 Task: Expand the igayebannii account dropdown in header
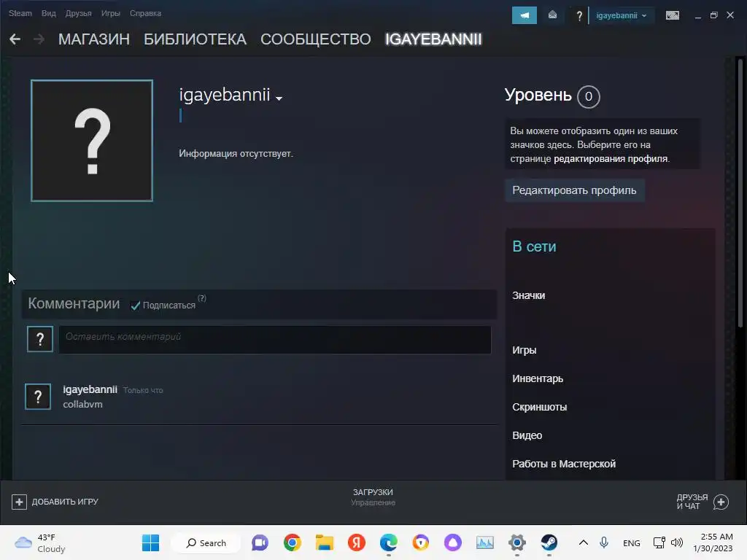point(622,15)
